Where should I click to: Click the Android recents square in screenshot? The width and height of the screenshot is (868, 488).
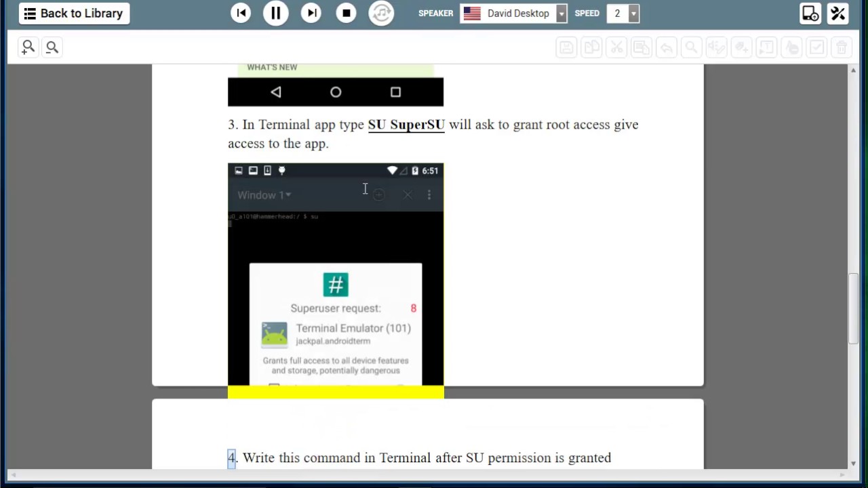coord(396,92)
